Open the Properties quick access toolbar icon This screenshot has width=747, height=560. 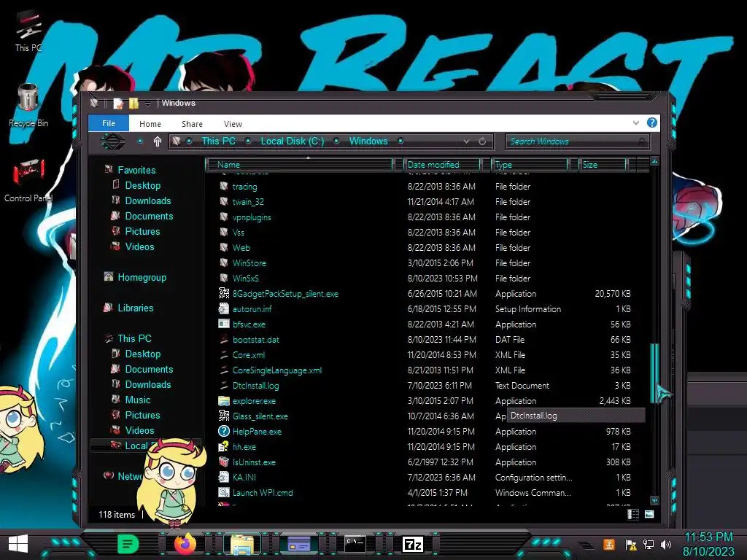click(117, 104)
